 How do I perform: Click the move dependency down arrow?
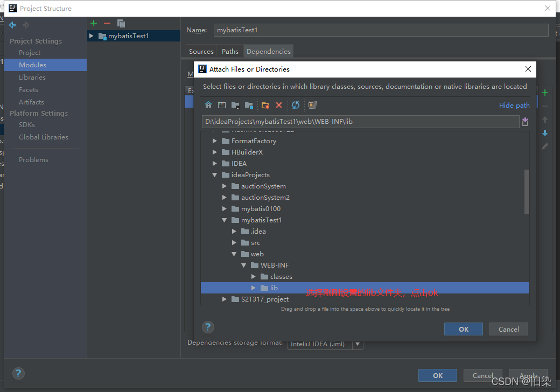pos(545,133)
